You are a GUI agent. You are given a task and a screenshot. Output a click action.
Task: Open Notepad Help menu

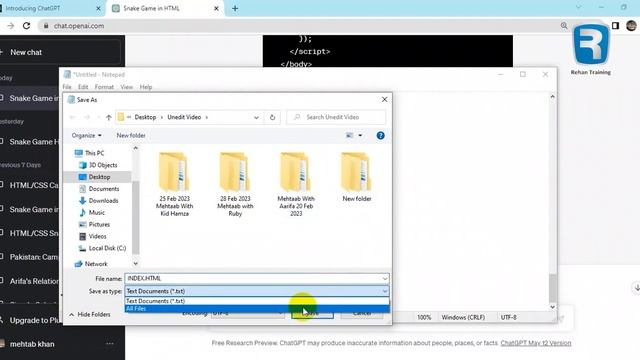(x=146, y=87)
